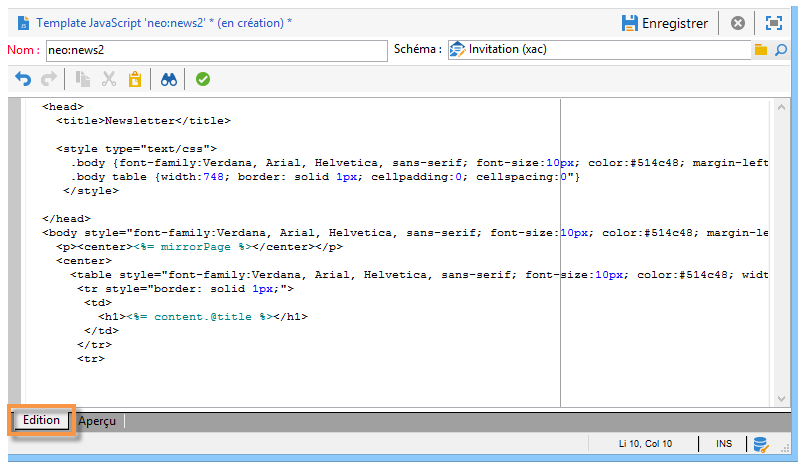Click the Schéma label
The height and width of the screenshot is (468, 805).
(417, 49)
